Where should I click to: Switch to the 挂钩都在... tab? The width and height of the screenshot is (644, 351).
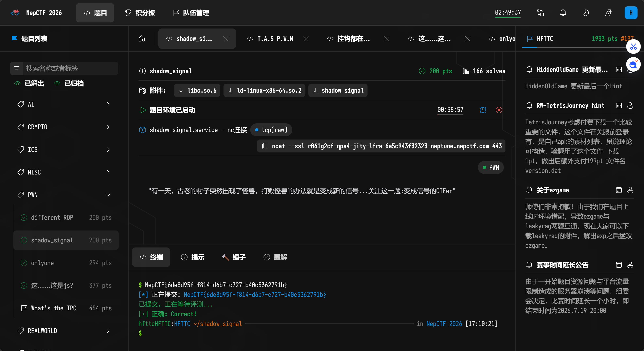tap(348, 38)
